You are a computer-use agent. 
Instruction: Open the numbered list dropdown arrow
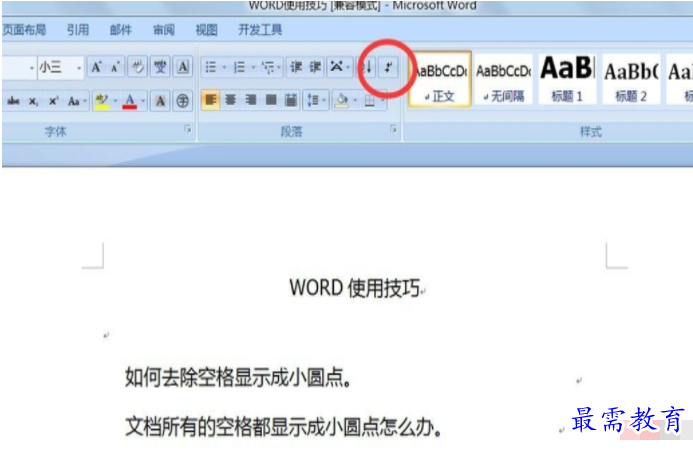tap(253, 67)
